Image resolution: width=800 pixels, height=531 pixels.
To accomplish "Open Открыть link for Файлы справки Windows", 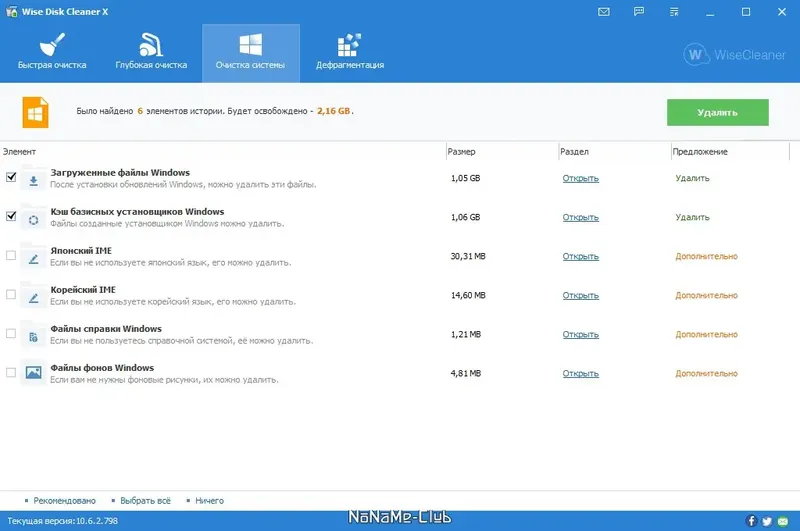I will pos(581,335).
